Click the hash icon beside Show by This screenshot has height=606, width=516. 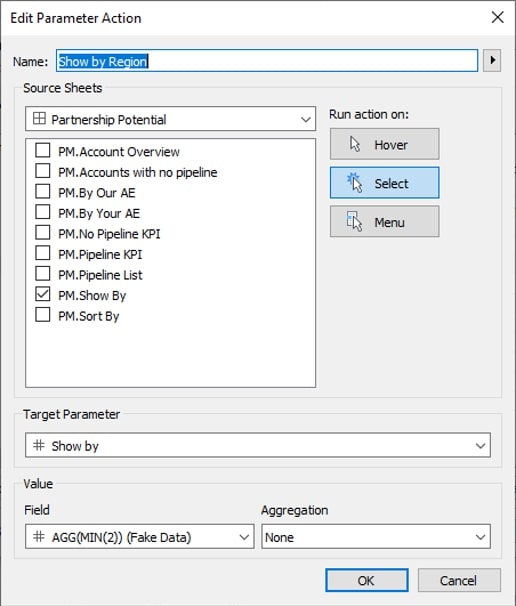click(39, 445)
